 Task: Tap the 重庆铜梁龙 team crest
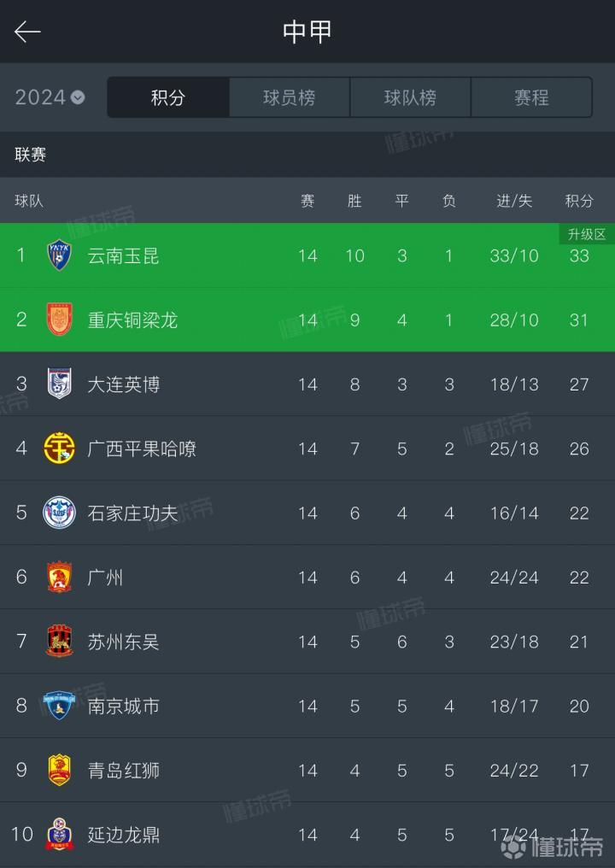click(x=59, y=320)
